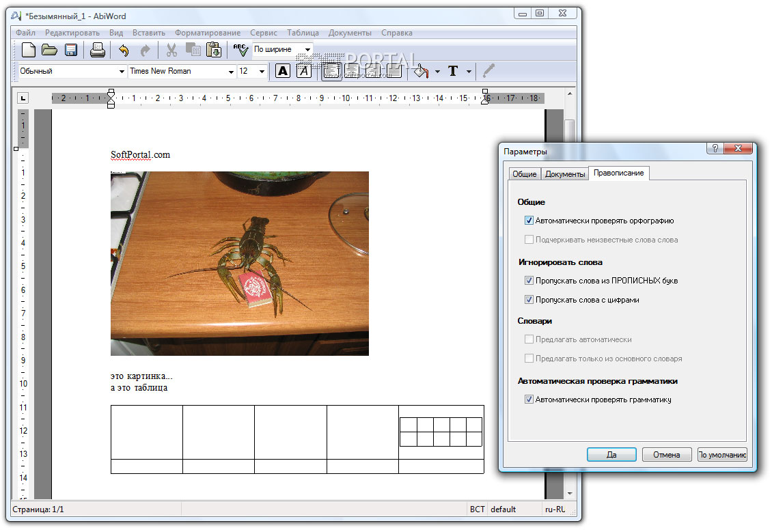Expand the text color dropdown arrow

coord(469,72)
